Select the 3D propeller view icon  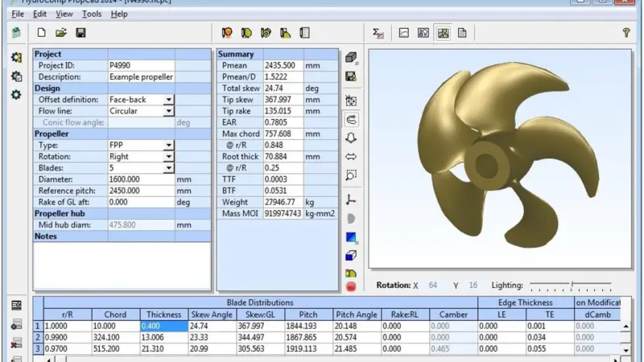click(443, 33)
